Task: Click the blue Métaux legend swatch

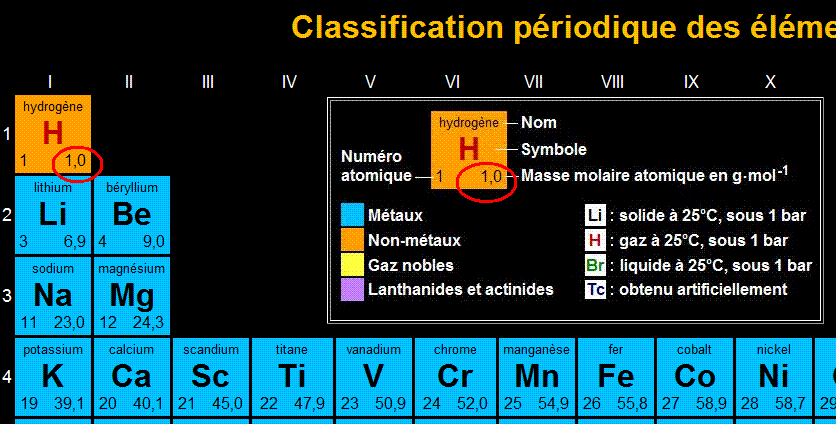Action: point(351,215)
